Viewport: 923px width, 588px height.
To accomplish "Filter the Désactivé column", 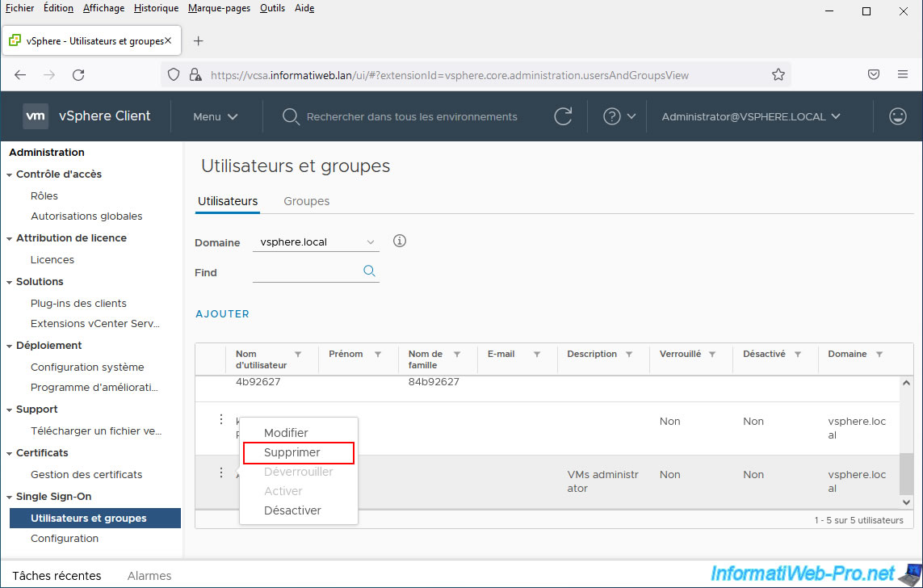I will [x=798, y=355].
